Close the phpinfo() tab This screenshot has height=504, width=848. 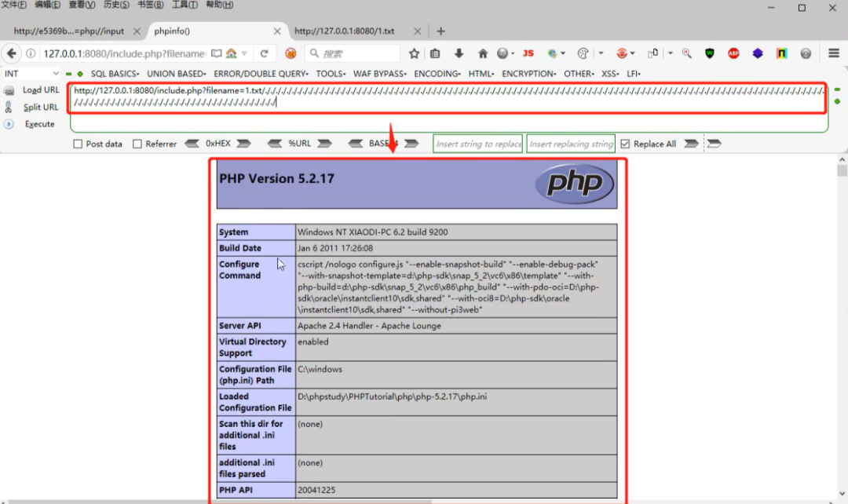(x=277, y=31)
